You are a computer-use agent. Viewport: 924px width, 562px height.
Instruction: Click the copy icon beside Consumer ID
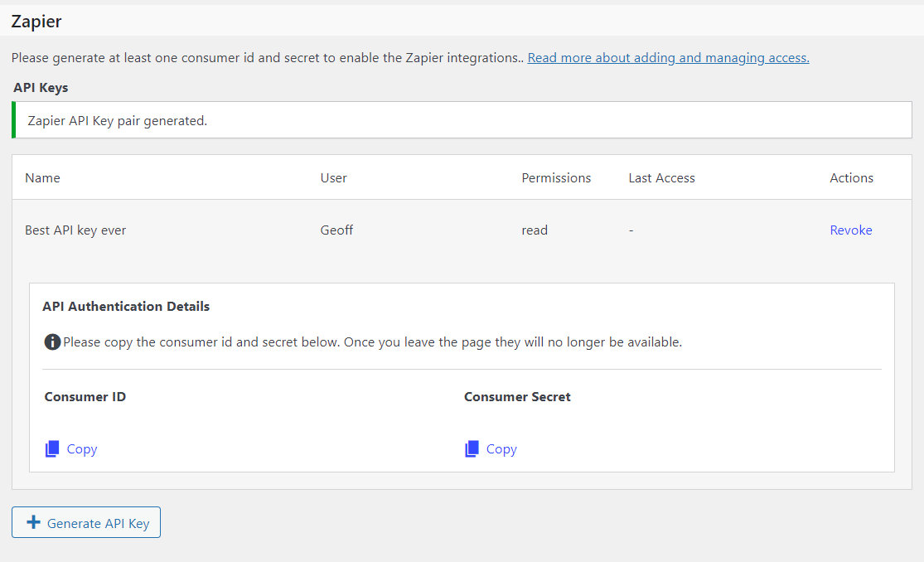tap(53, 448)
